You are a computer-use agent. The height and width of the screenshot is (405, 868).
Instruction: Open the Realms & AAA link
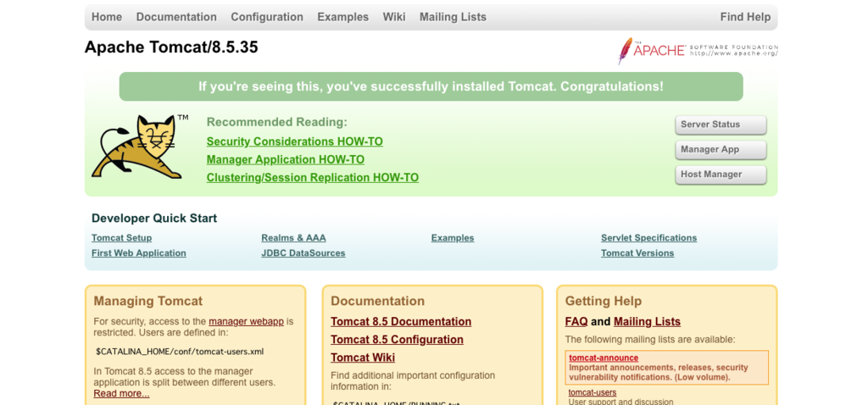[293, 238]
